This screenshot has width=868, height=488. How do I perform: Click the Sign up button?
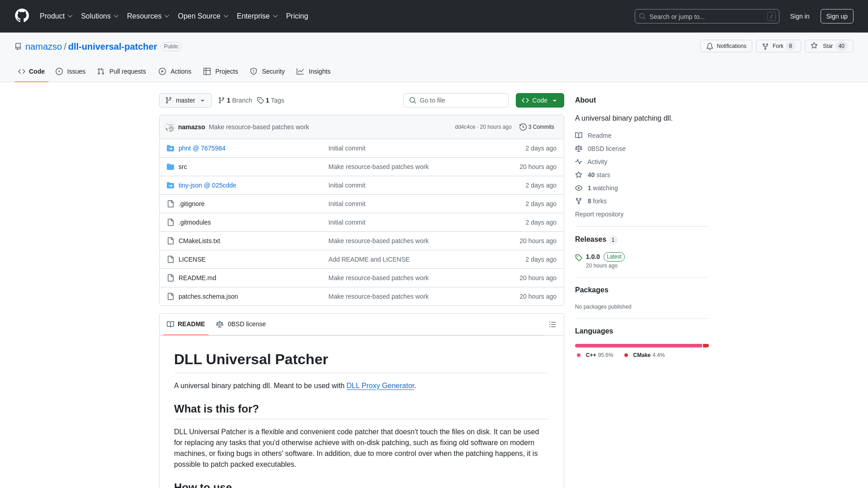pos(837,16)
